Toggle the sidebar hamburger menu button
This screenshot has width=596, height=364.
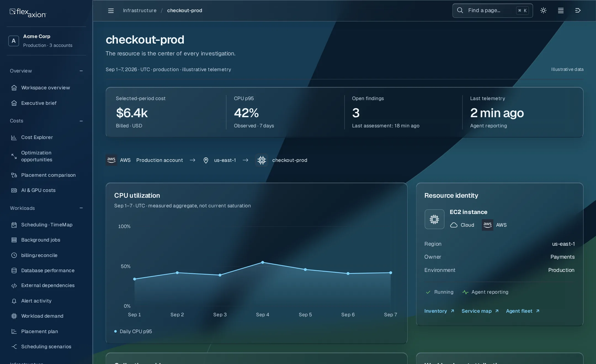[111, 10]
